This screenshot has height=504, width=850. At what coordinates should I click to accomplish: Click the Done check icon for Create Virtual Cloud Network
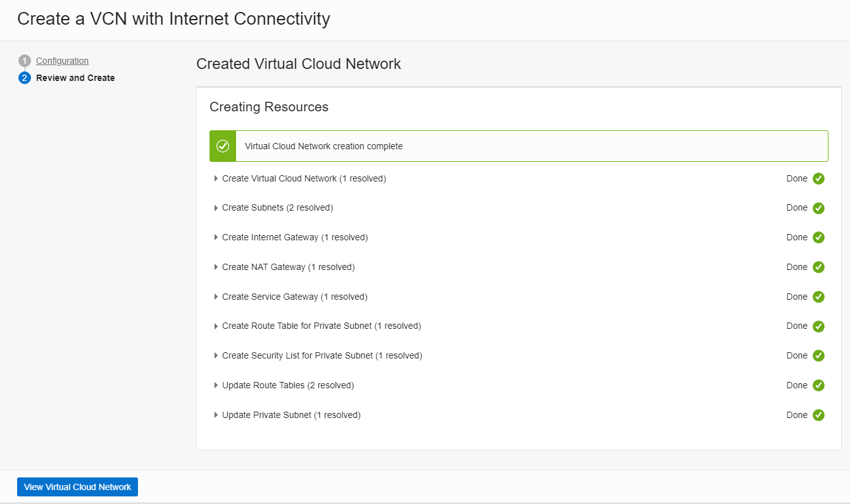(x=818, y=178)
